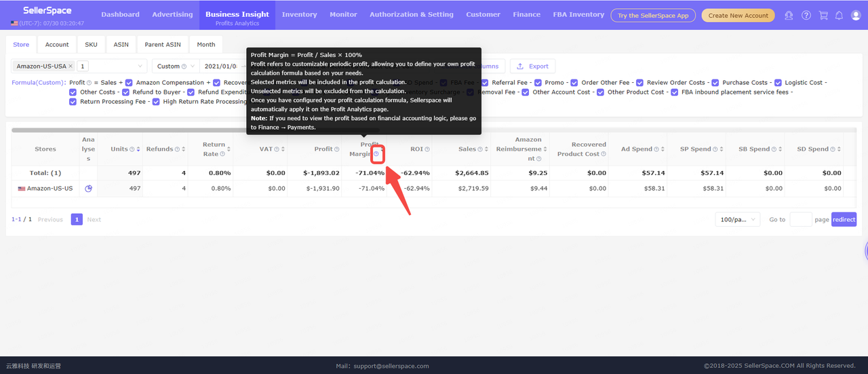Image resolution: width=868 pixels, height=374 pixels.
Task: Uncheck Amazon Compensation in formula
Action: point(129,83)
